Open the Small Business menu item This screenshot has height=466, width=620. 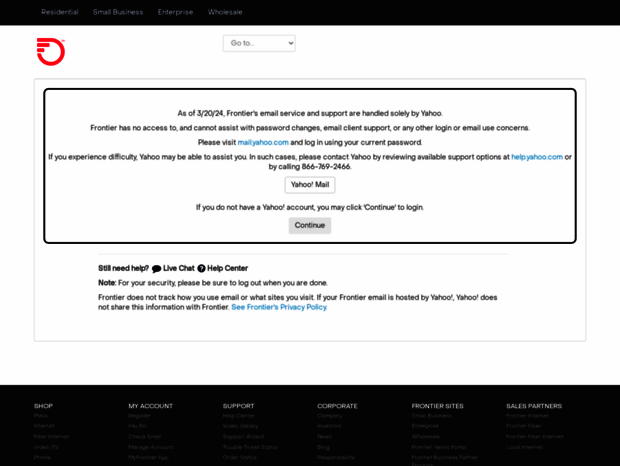tap(118, 12)
